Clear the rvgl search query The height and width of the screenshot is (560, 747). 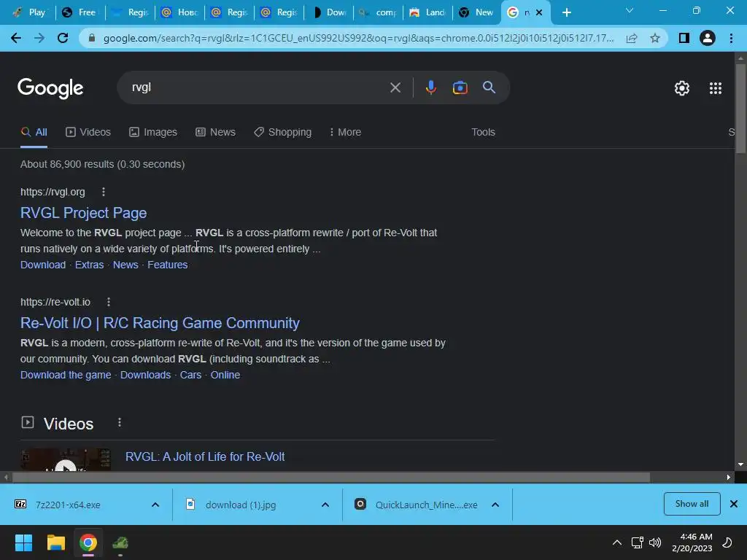coord(395,87)
